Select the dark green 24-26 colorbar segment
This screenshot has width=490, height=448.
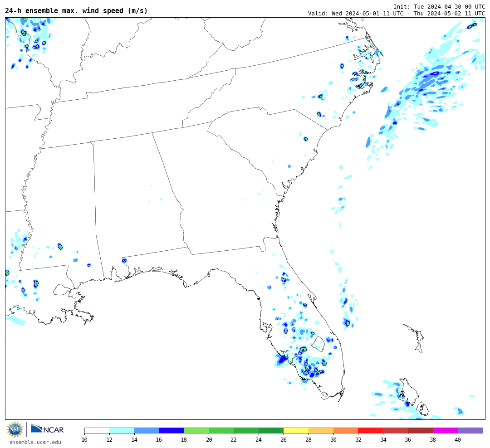[x=271, y=431]
